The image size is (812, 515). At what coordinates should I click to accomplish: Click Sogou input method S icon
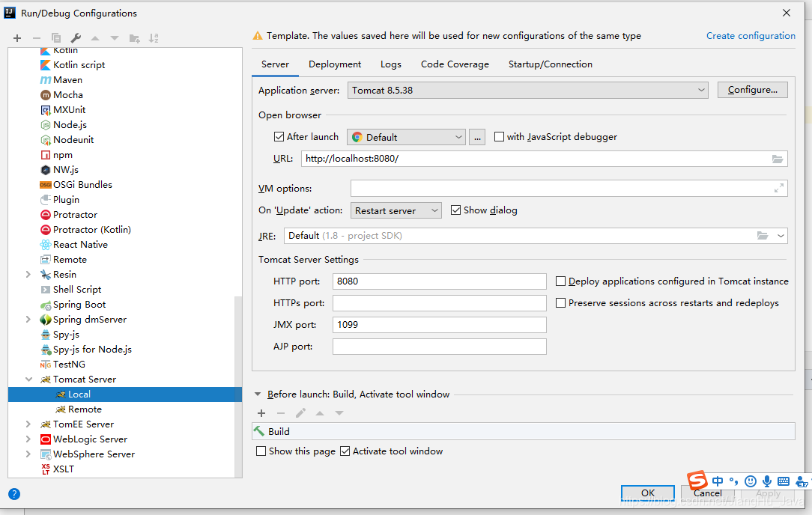tap(697, 481)
